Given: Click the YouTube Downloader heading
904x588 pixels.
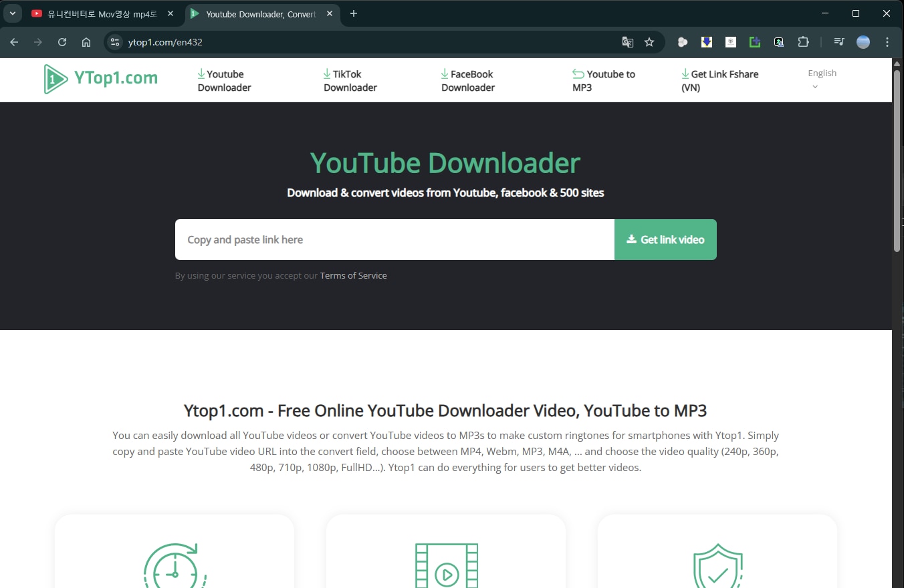Looking at the screenshot, I should [445, 163].
